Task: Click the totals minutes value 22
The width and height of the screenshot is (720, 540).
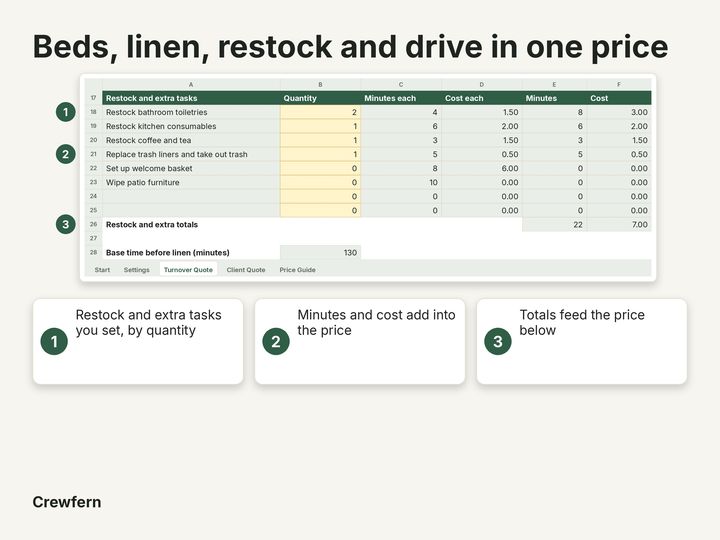Action: (554, 225)
